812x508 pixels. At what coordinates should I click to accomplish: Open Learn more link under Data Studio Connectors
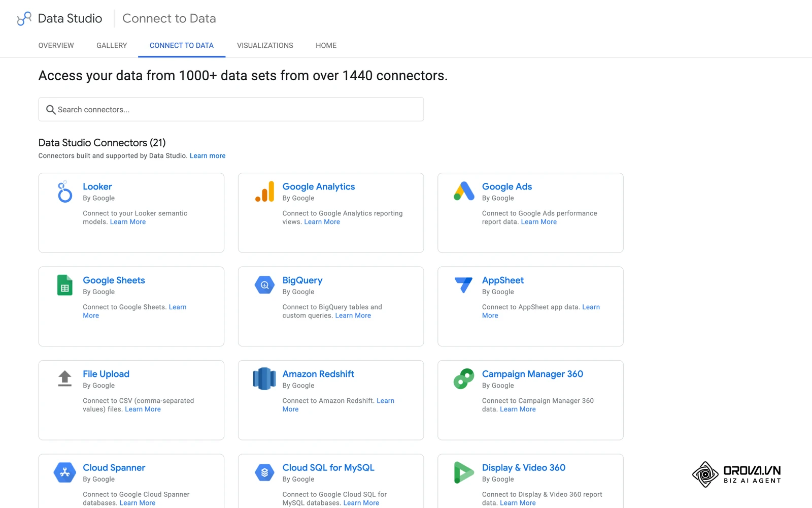click(208, 156)
